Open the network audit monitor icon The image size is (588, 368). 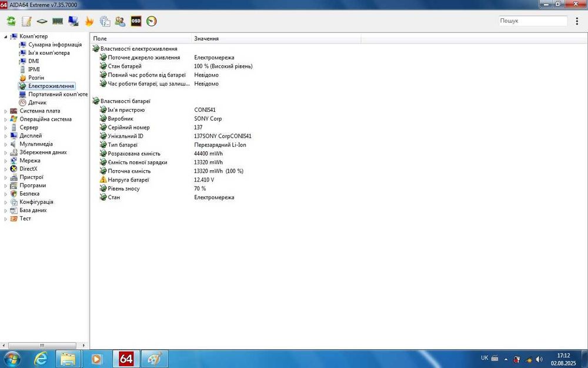73,21
